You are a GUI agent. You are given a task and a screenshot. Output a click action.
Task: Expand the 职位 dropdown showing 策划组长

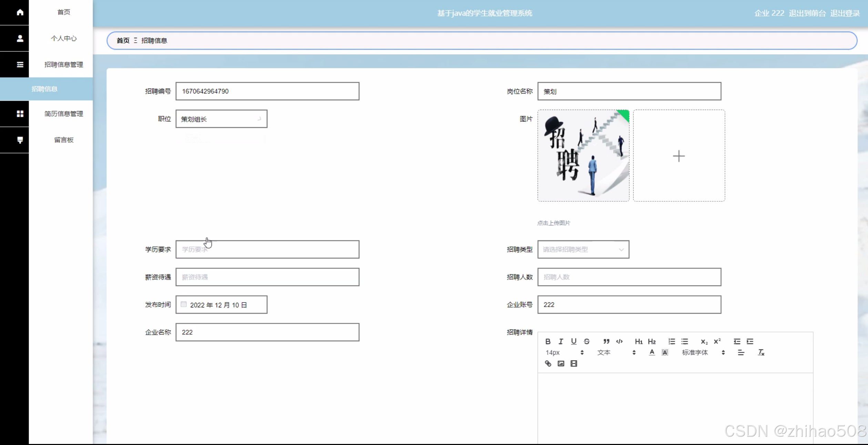221,119
